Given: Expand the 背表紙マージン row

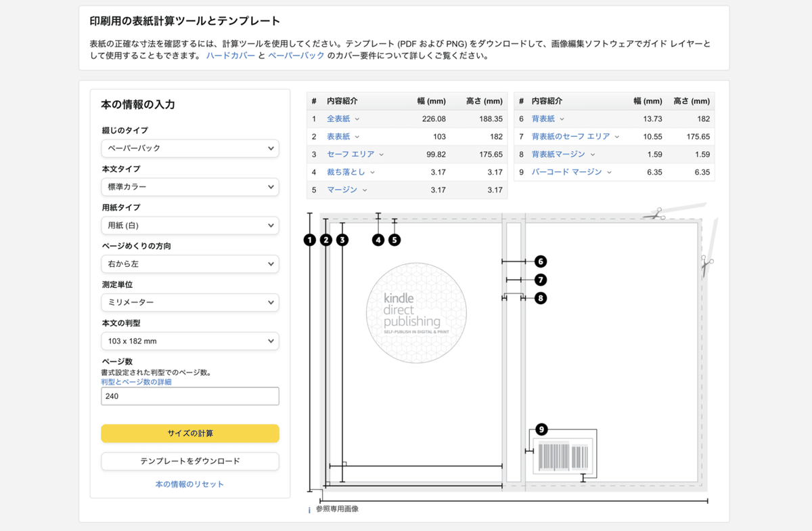Looking at the screenshot, I should pos(563,154).
